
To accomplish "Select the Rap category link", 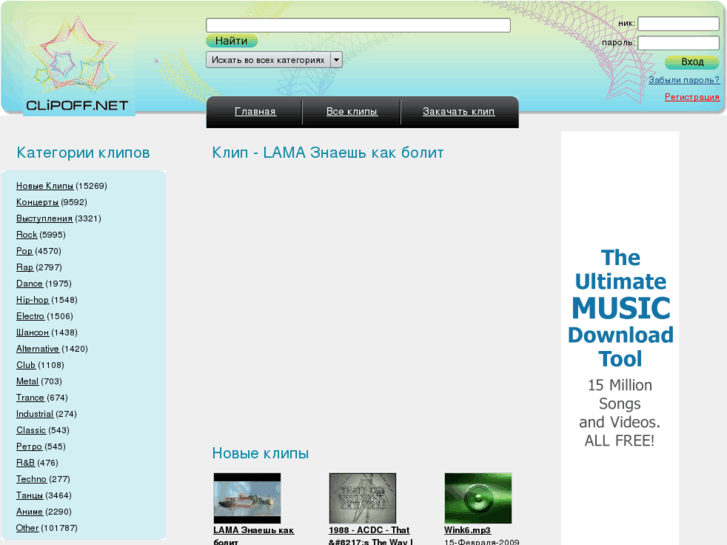I will pyautogui.click(x=25, y=267).
